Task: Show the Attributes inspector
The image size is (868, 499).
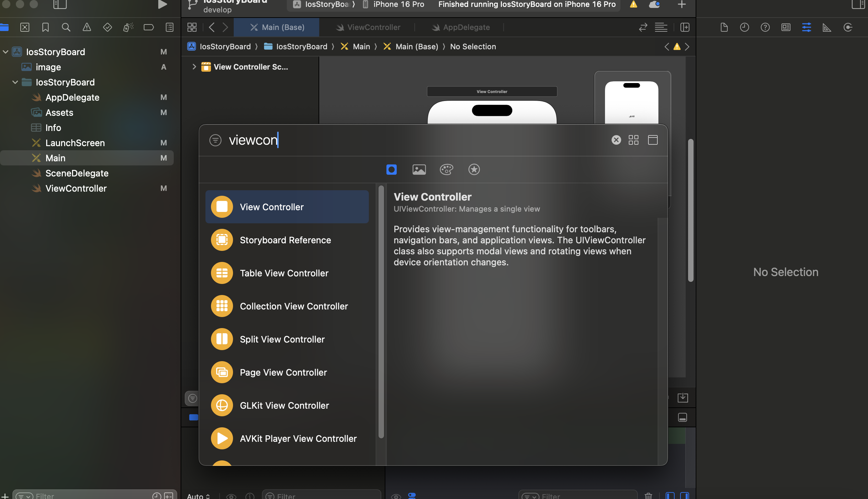Action: (x=807, y=27)
